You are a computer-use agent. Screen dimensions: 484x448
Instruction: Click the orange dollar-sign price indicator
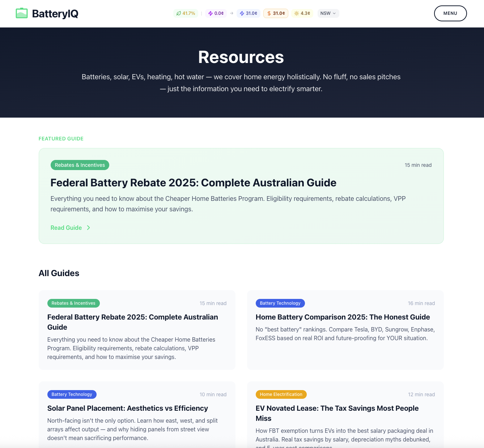pos(268,13)
